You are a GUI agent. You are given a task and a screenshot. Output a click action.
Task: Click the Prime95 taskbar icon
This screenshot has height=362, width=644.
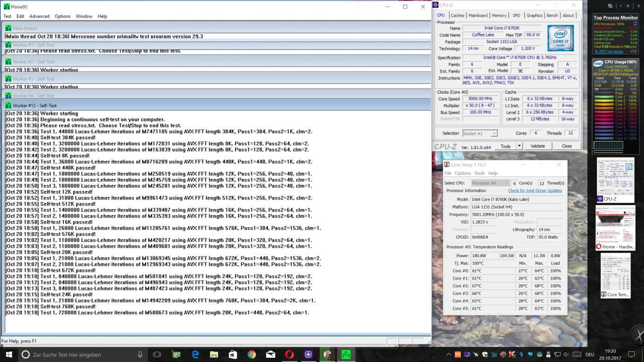tap(346, 355)
